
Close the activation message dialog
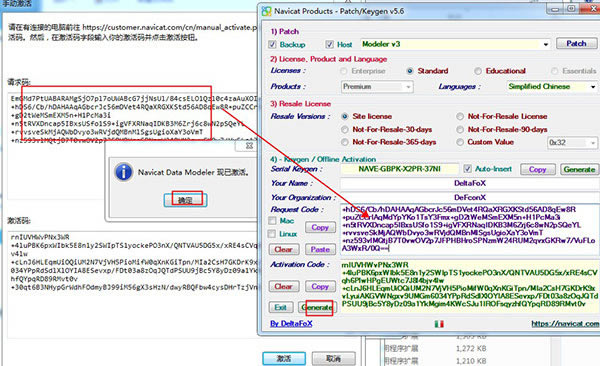click(249, 146)
